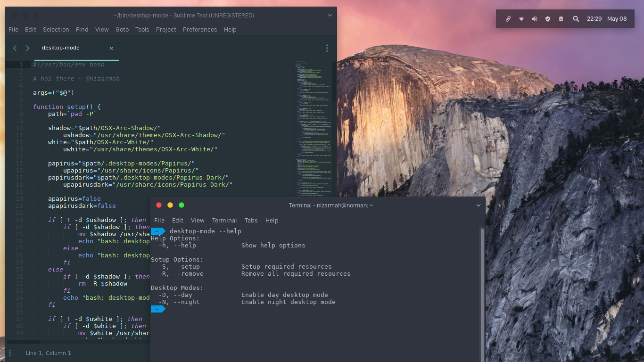
Task: Click the Terminal vertical scrollbar
Action: pos(482,295)
